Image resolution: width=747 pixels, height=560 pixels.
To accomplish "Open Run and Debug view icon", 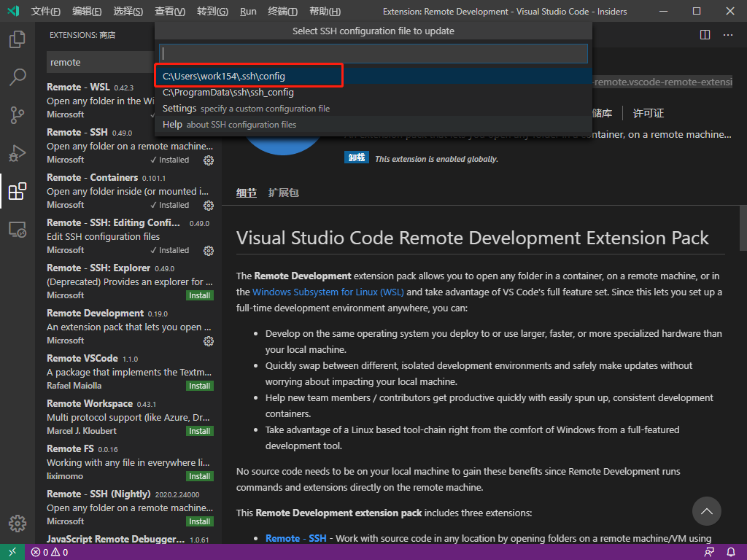I will point(18,153).
